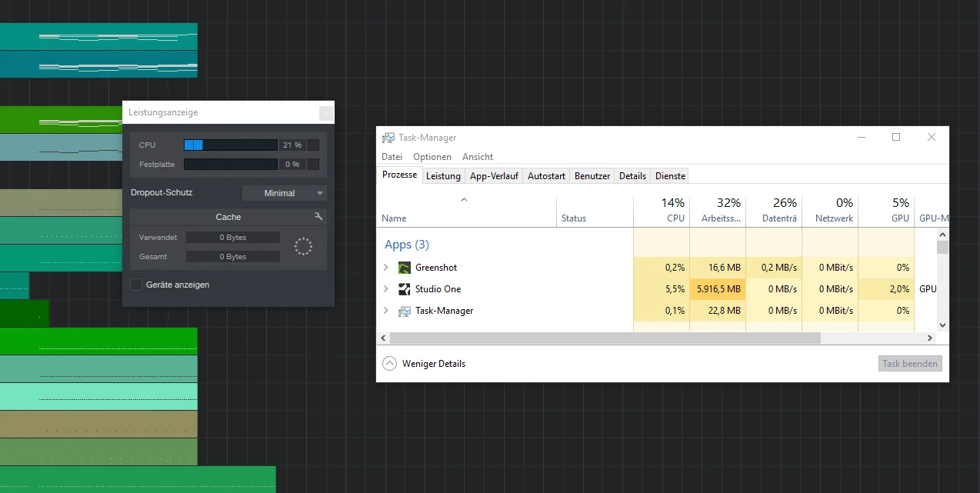Toggle the CPU meter indicator box
Screen dimensions: 980x493
(x=313, y=145)
